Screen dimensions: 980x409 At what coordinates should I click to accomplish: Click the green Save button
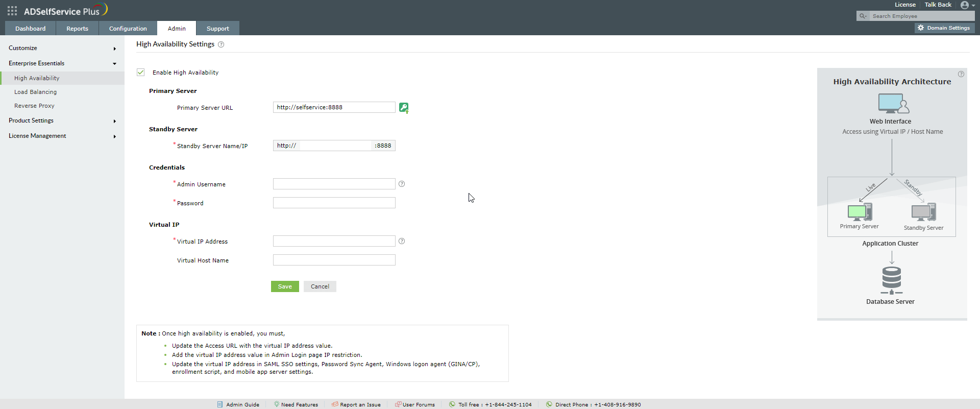coord(285,286)
